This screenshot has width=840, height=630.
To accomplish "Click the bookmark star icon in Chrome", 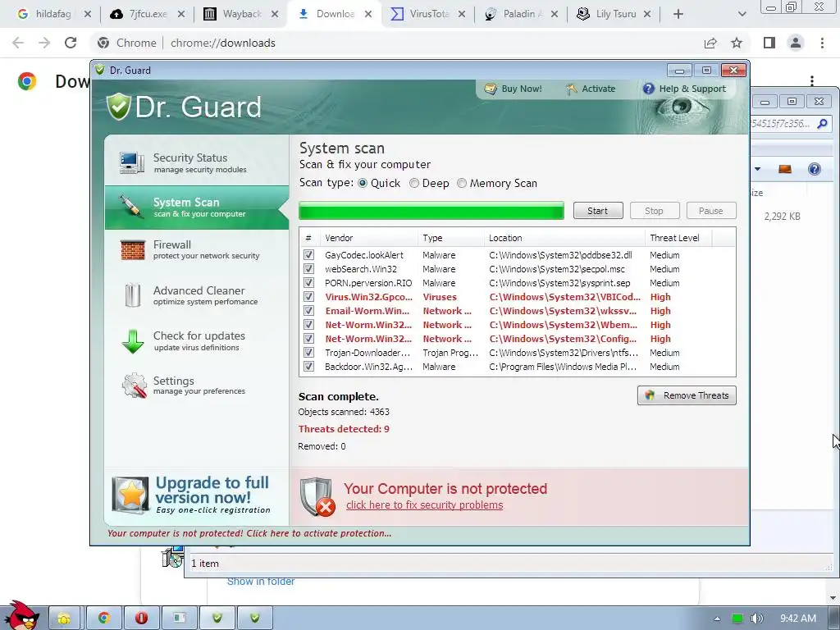I will [737, 43].
